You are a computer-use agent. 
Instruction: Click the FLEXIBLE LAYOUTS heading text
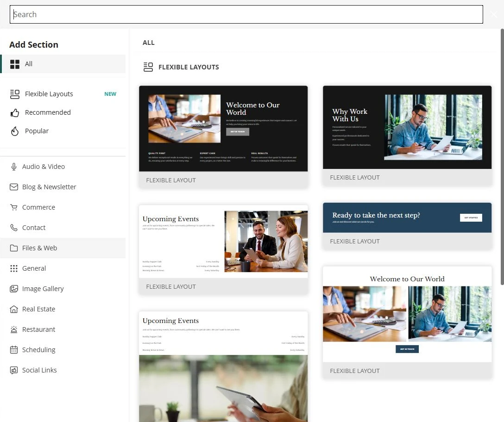[189, 67]
